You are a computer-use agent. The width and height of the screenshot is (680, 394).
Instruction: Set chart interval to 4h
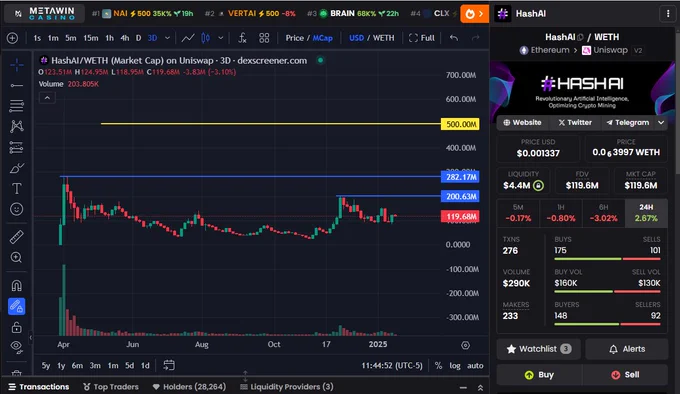coord(124,38)
